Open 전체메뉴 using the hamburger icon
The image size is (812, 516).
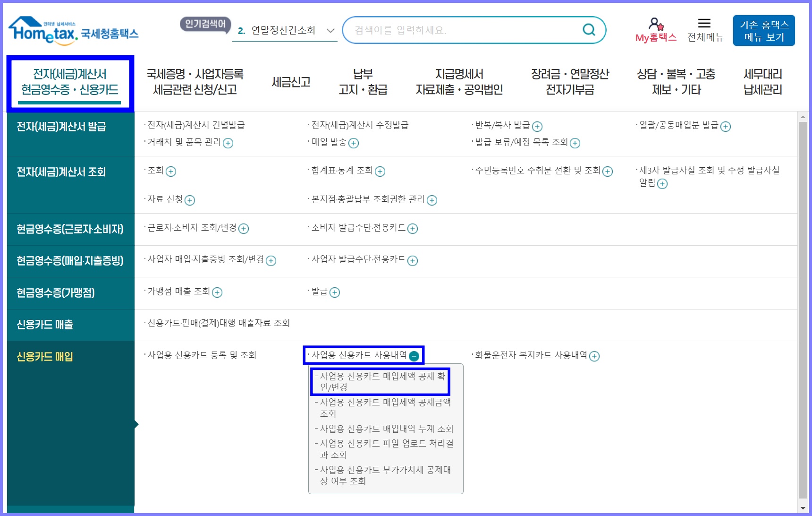704,23
